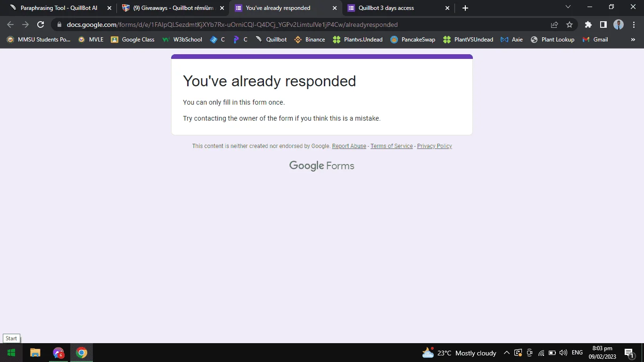
Task: Open the Plant Lookup bookmark
Action: (553, 40)
